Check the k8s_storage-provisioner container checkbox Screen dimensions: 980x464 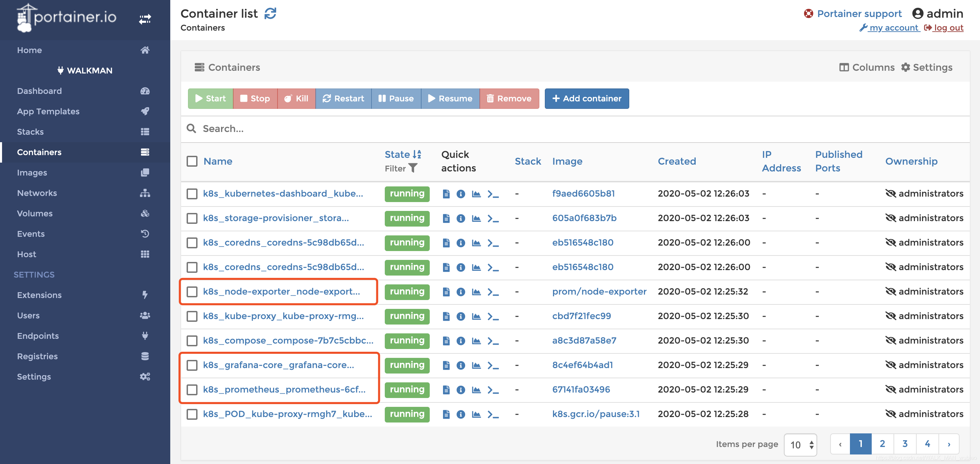pos(192,218)
